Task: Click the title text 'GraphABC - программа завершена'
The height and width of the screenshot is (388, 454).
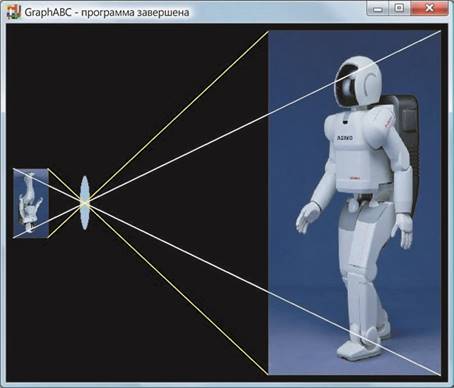Action: pyautogui.click(x=107, y=12)
